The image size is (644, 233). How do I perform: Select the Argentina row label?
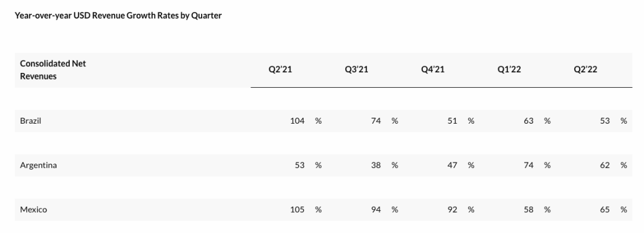(x=39, y=165)
